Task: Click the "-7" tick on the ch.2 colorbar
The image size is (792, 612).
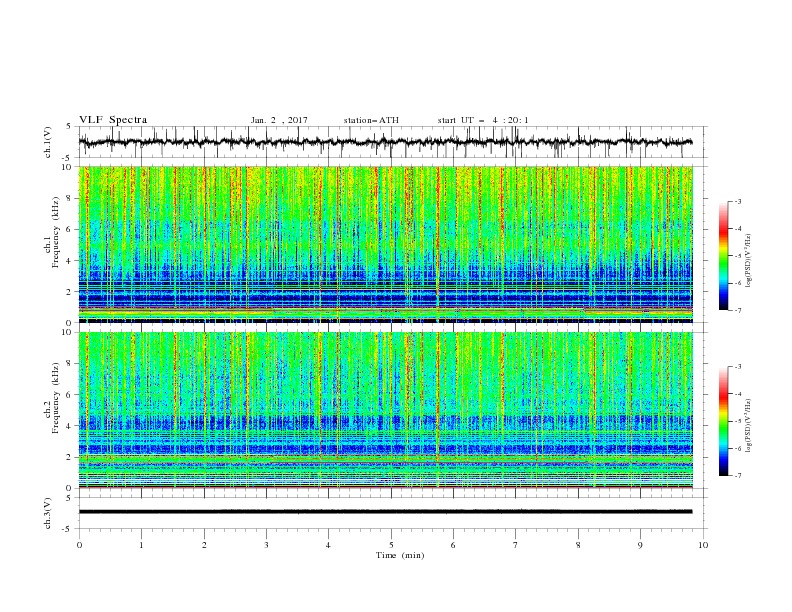Action: 738,475
